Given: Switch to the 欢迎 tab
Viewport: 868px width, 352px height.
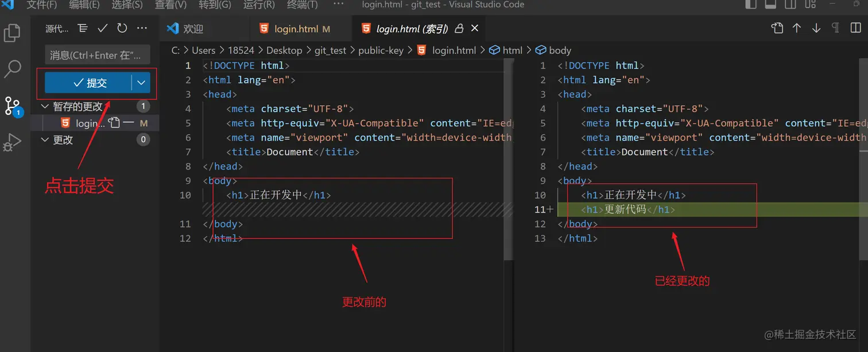Looking at the screenshot, I should (x=204, y=28).
